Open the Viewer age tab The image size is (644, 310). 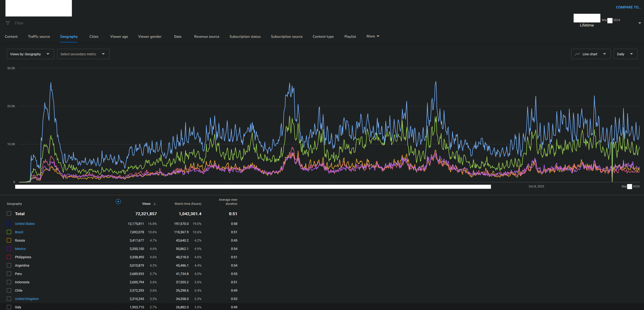(x=119, y=37)
